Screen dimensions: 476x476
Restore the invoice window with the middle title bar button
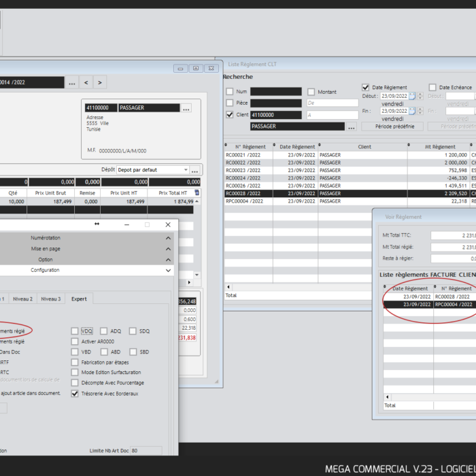196,68
